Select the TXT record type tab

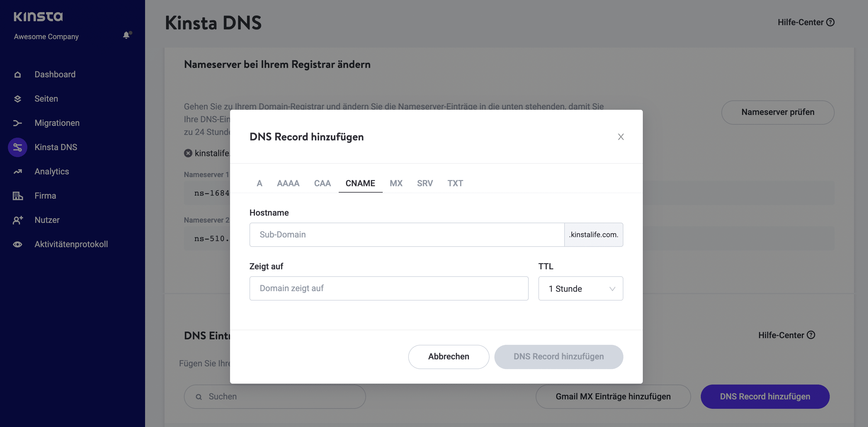point(456,183)
